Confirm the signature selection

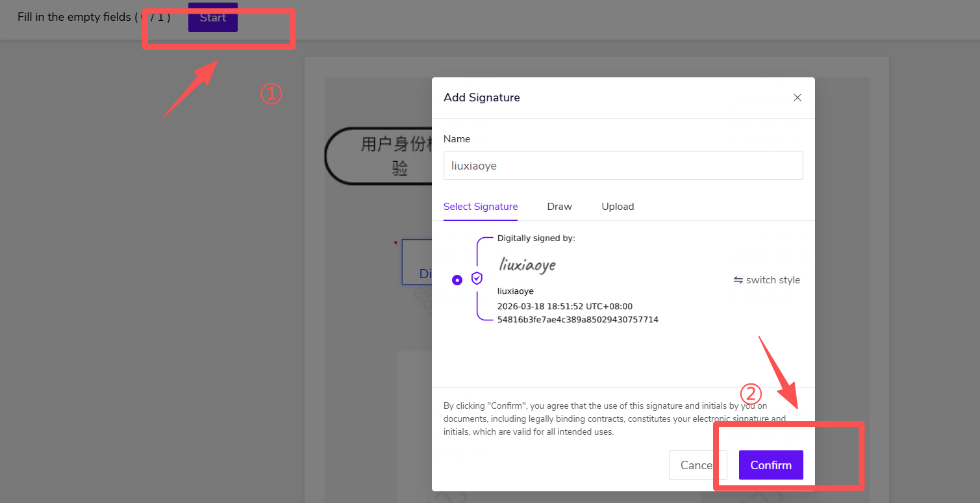770,465
